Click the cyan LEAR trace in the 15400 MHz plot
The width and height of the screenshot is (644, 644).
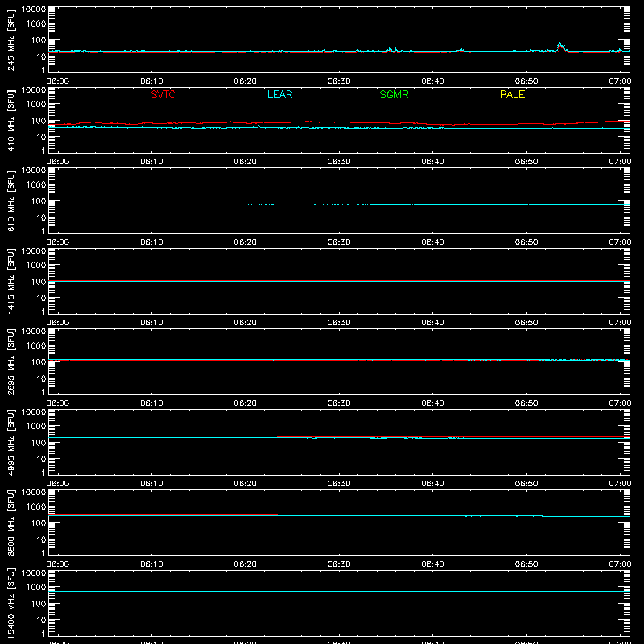(x=339, y=592)
